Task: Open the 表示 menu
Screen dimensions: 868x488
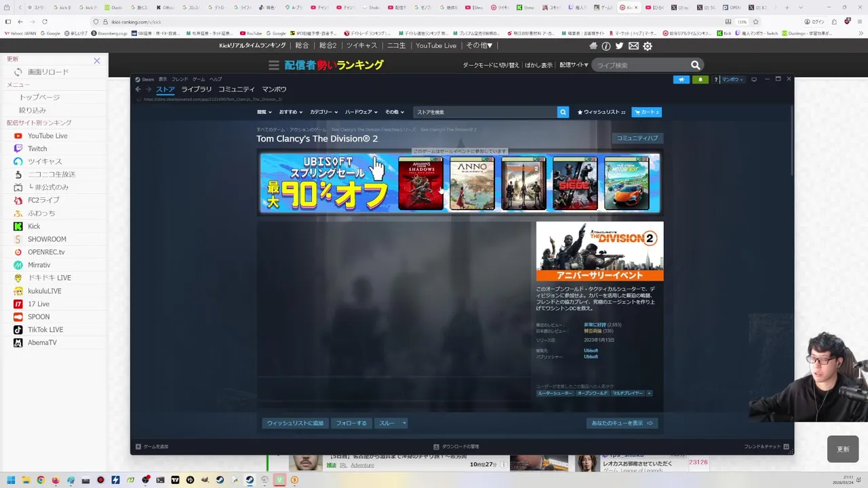Action: click(x=163, y=79)
